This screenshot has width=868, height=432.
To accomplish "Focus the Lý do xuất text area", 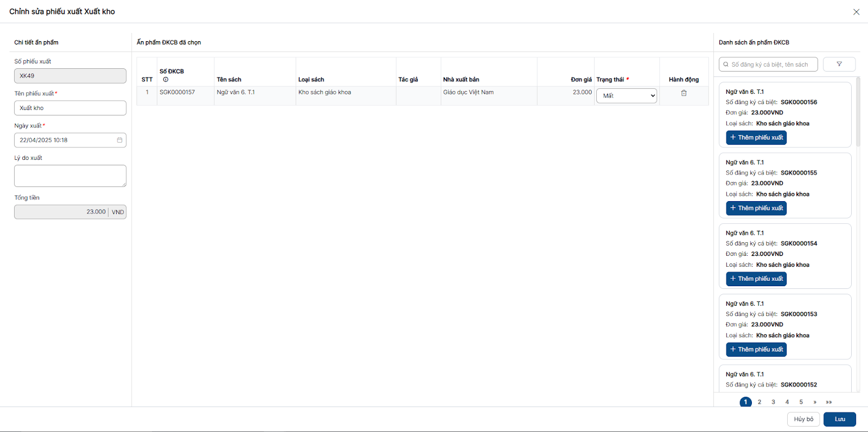I will tap(70, 176).
